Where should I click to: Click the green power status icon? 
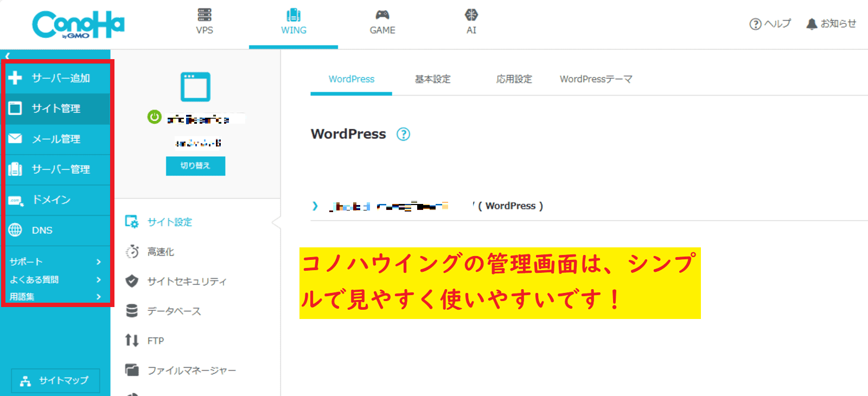155,117
